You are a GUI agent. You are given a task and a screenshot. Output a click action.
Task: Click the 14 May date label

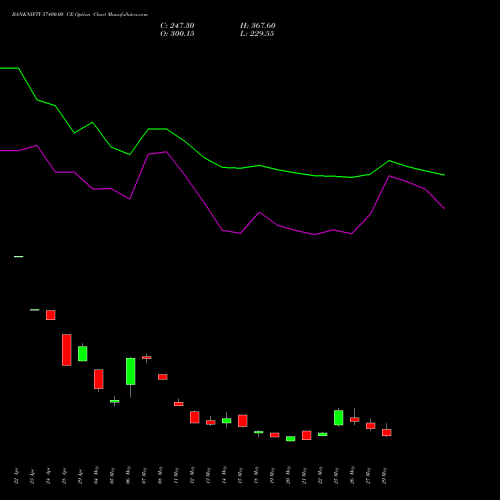(224, 475)
